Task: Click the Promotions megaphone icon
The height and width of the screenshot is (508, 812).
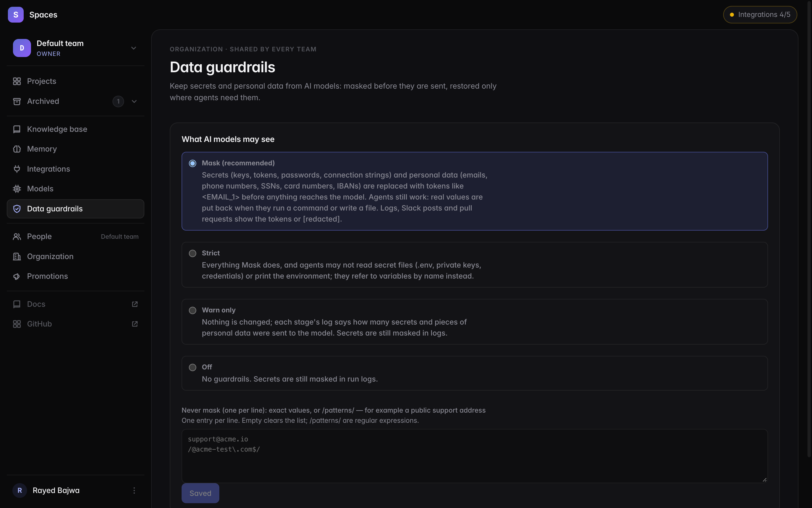Action: (x=17, y=277)
